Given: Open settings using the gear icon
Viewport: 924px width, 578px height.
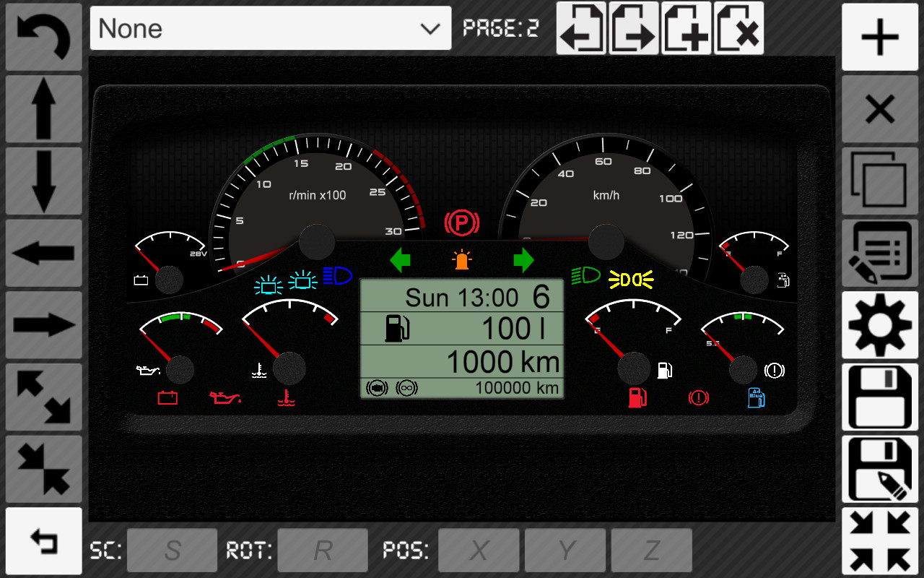Looking at the screenshot, I should pos(879,325).
